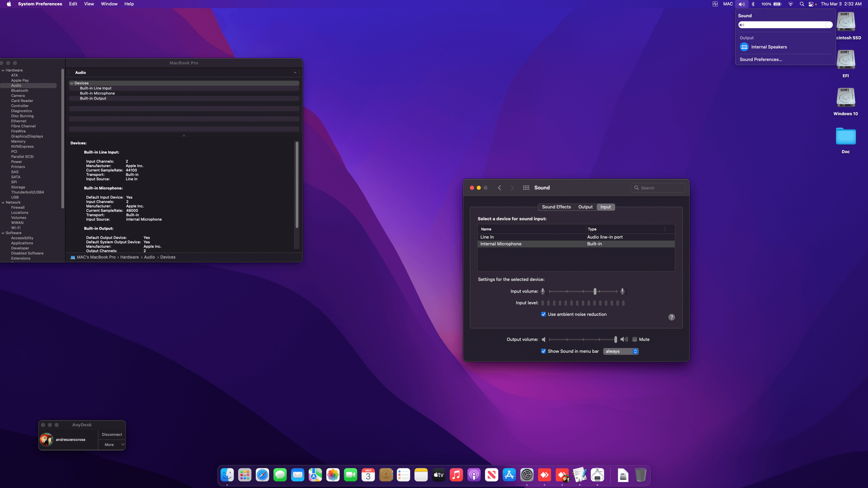This screenshot has width=868, height=488.
Task: Select Graphics/Displays in hardware sidebar
Action: click(x=27, y=136)
